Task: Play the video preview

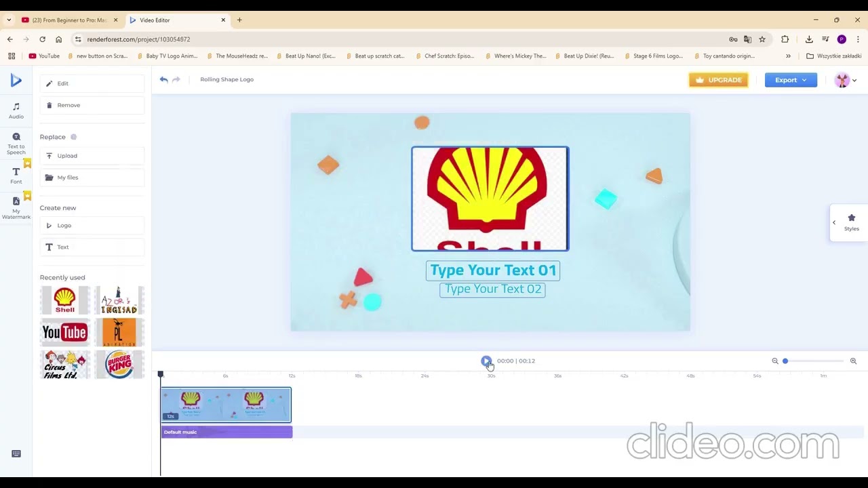Action: 486,361
